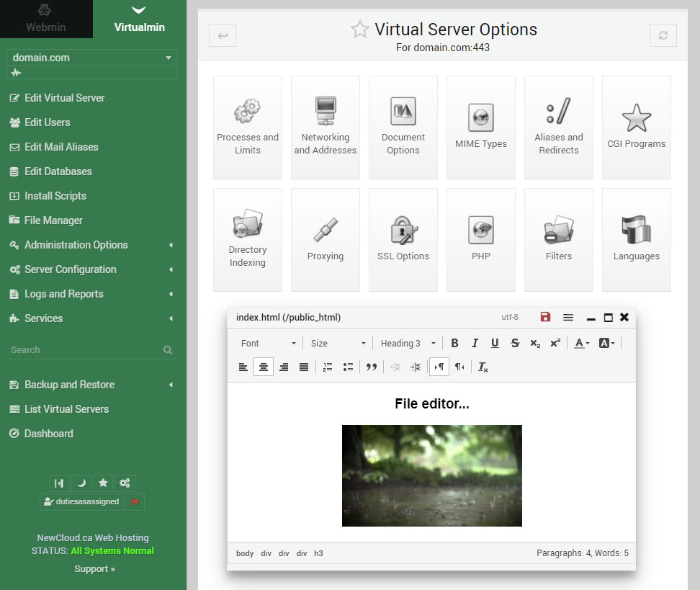Toggle strikethrough formatting
Viewport: 700px width, 590px height.
pyautogui.click(x=515, y=343)
